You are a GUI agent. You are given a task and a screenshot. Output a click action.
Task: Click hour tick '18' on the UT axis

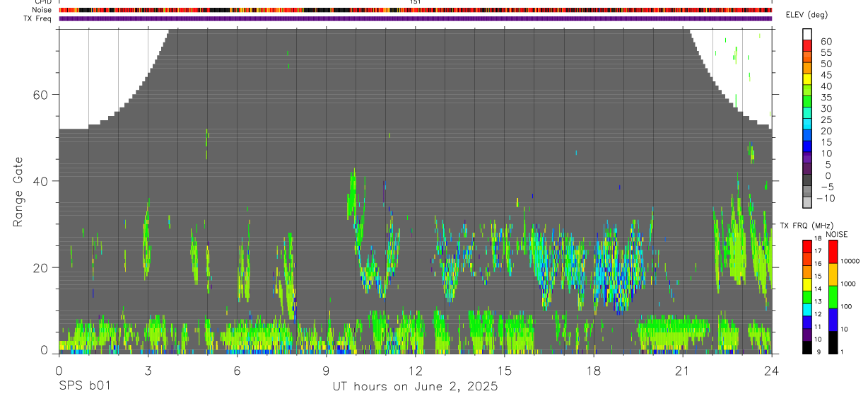(x=594, y=371)
